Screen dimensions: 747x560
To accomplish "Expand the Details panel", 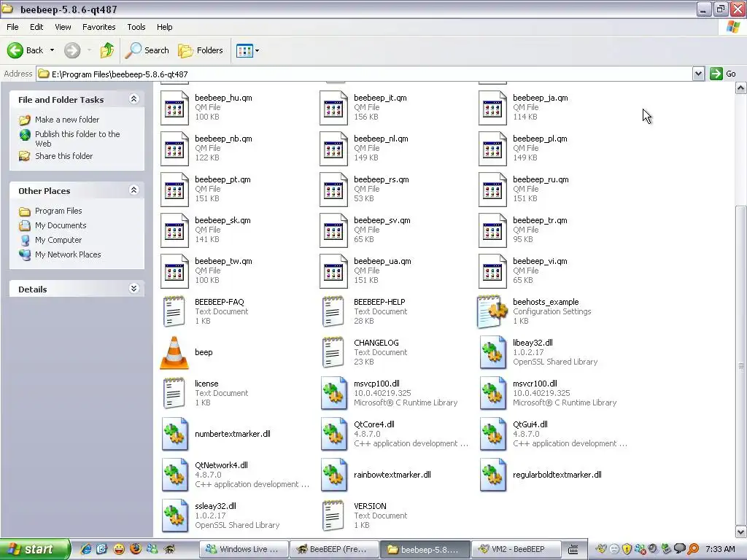I will [134, 289].
